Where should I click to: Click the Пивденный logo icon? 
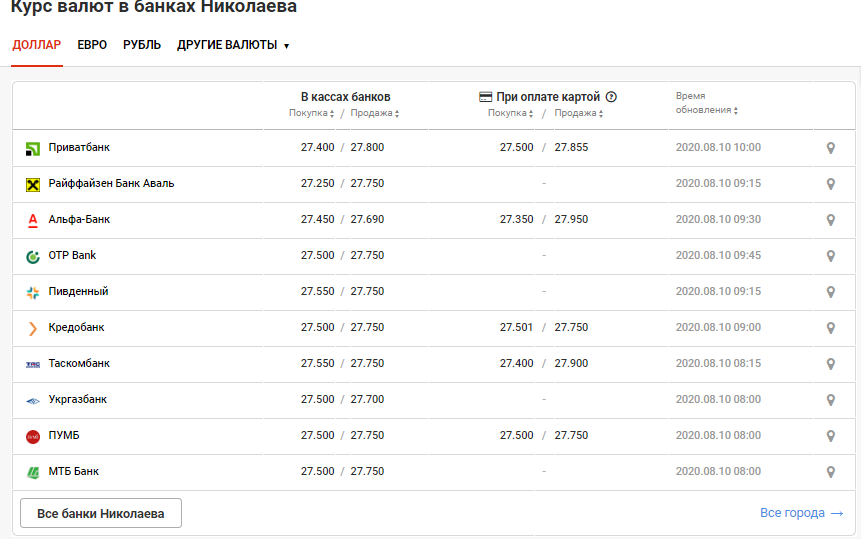32,292
